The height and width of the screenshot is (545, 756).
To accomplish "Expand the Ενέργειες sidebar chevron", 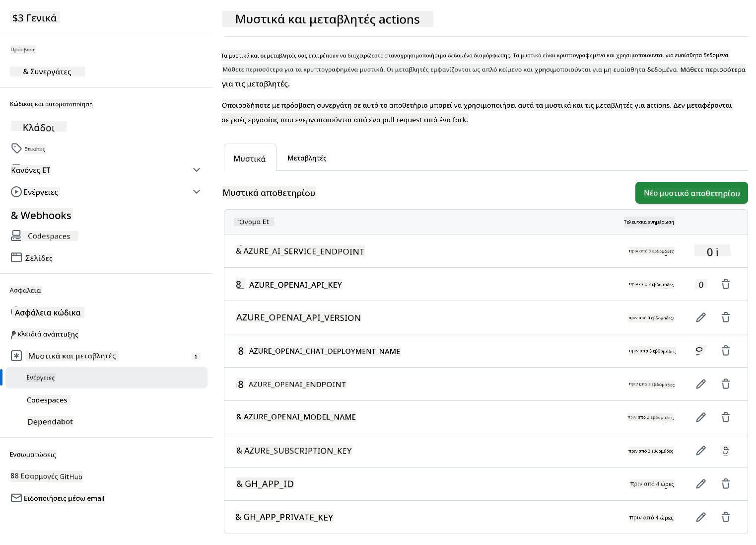I will (x=197, y=192).
